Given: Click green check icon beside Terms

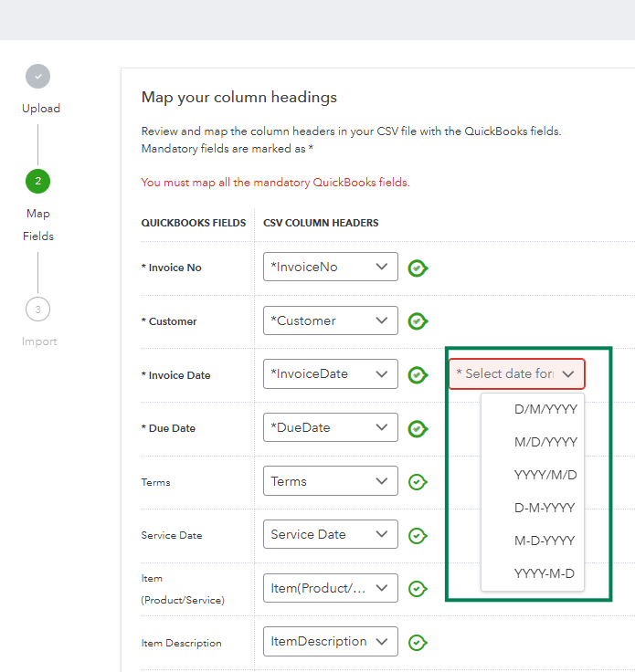Looking at the screenshot, I should pyautogui.click(x=418, y=482).
